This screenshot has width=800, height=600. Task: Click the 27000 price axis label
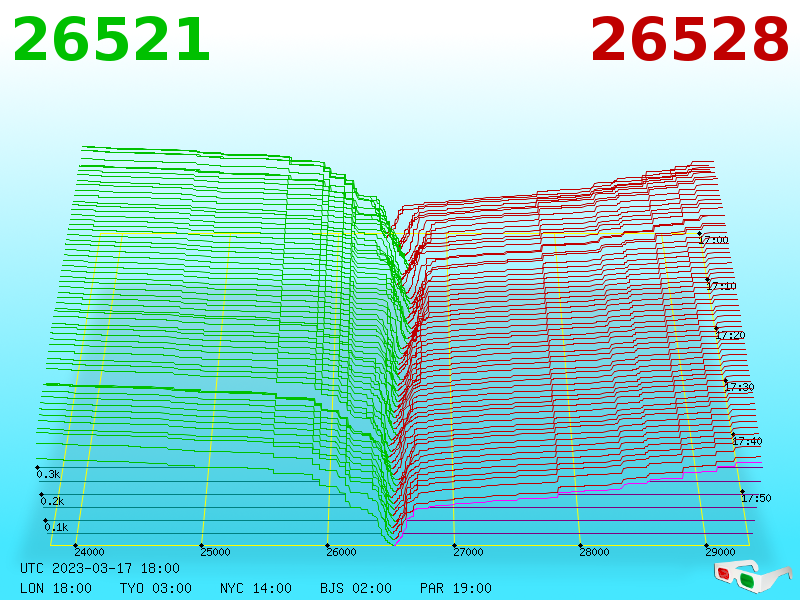(x=468, y=552)
